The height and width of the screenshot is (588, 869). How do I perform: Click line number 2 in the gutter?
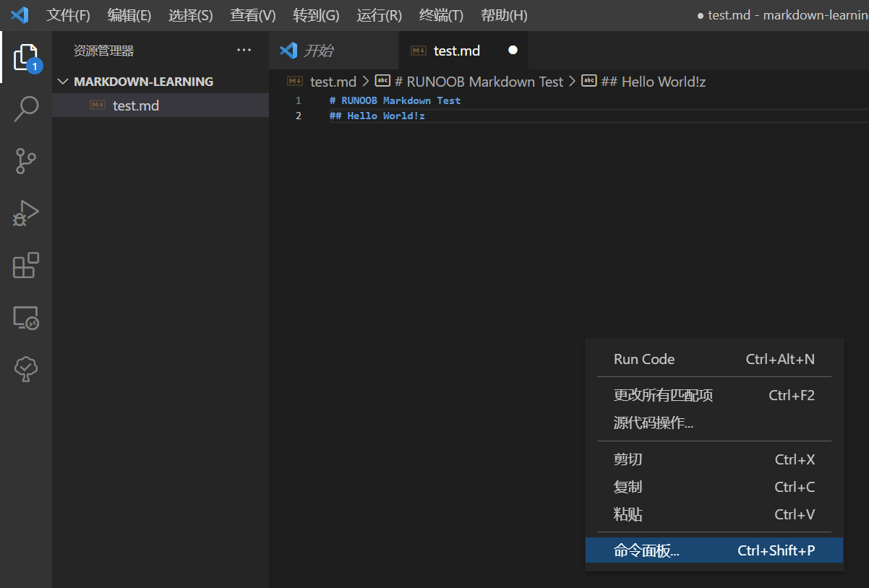299,116
